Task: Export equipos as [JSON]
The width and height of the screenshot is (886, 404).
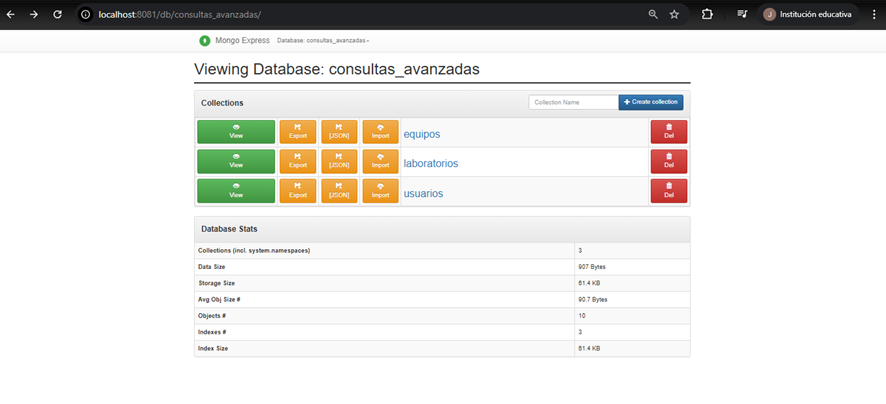Action: 339,132
